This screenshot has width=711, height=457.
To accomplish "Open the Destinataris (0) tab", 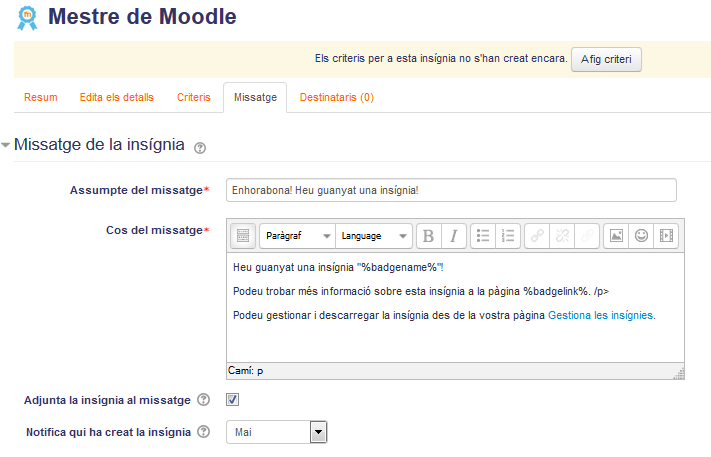I will click(x=337, y=97).
